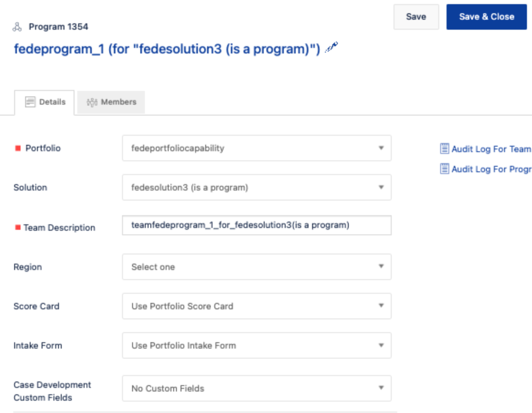Select the Details tab

(x=44, y=102)
